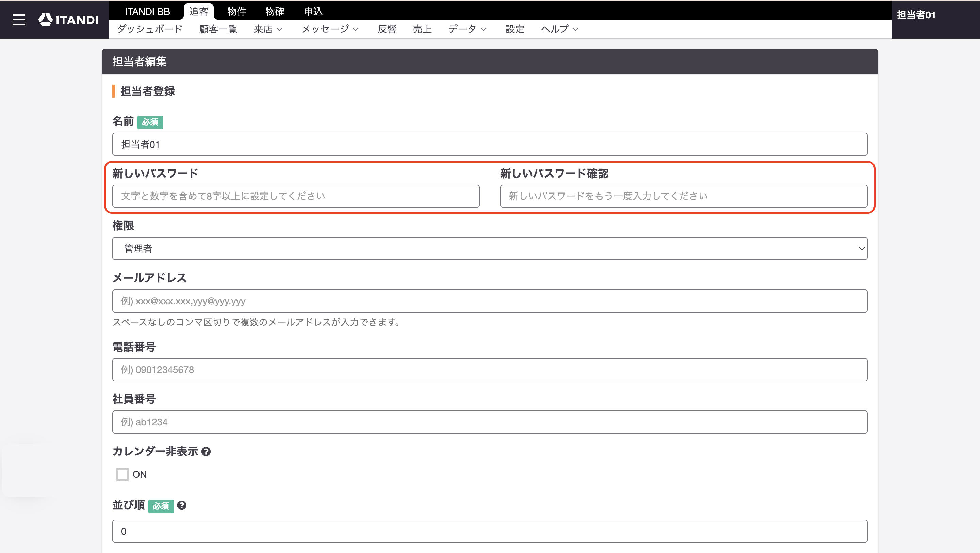This screenshot has height=553, width=980.
Task: Click the 担当者編集 header text
Action: click(140, 62)
